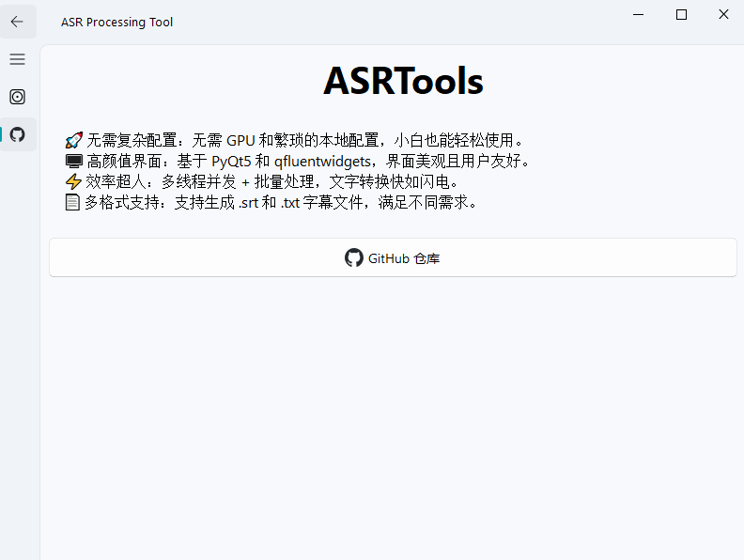Viewport: 744px width, 560px height.
Task: Minimize the ASR Processing Tool window
Action: coord(639,14)
